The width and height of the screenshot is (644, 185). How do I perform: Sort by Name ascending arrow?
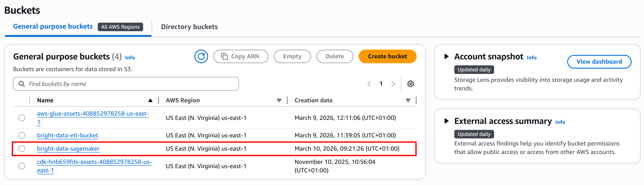click(x=150, y=100)
